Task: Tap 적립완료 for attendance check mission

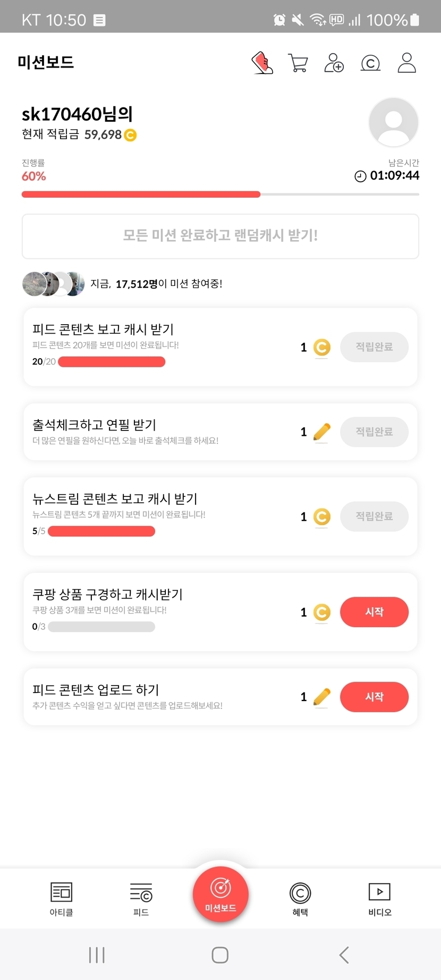Action: 374,432
